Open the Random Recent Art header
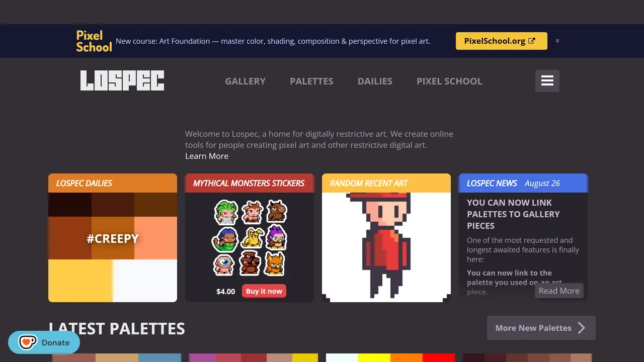This screenshot has height=362, width=644. point(386,183)
